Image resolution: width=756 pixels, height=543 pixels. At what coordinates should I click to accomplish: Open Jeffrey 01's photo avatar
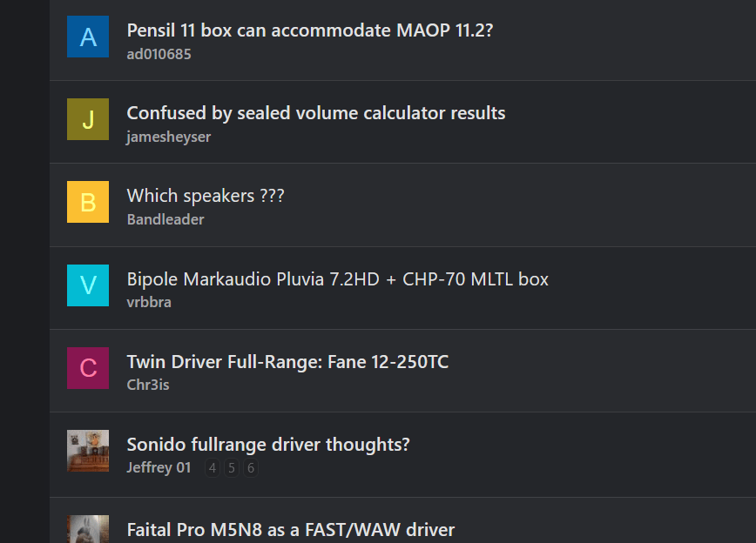(88, 451)
